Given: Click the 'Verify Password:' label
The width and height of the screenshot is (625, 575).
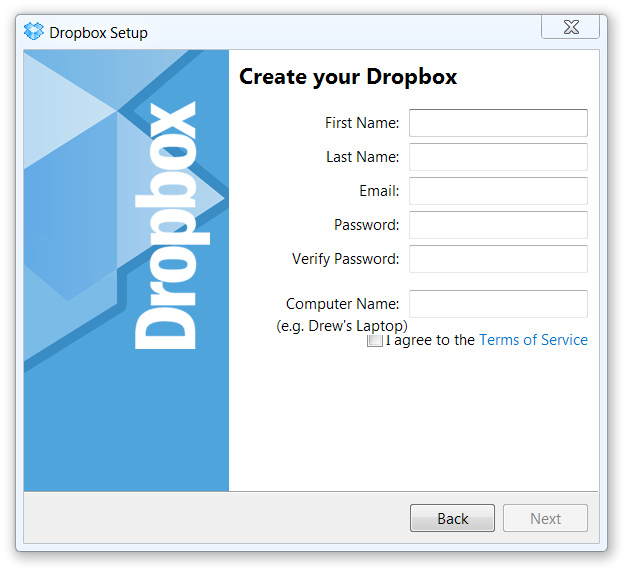Looking at the screenshot, I should (345, 259).
